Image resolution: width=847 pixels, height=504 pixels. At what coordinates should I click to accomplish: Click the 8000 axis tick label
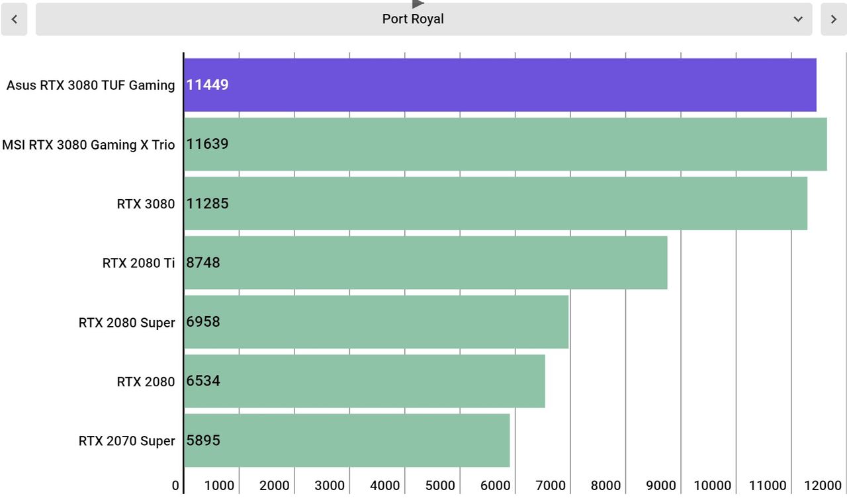point(605,486)
